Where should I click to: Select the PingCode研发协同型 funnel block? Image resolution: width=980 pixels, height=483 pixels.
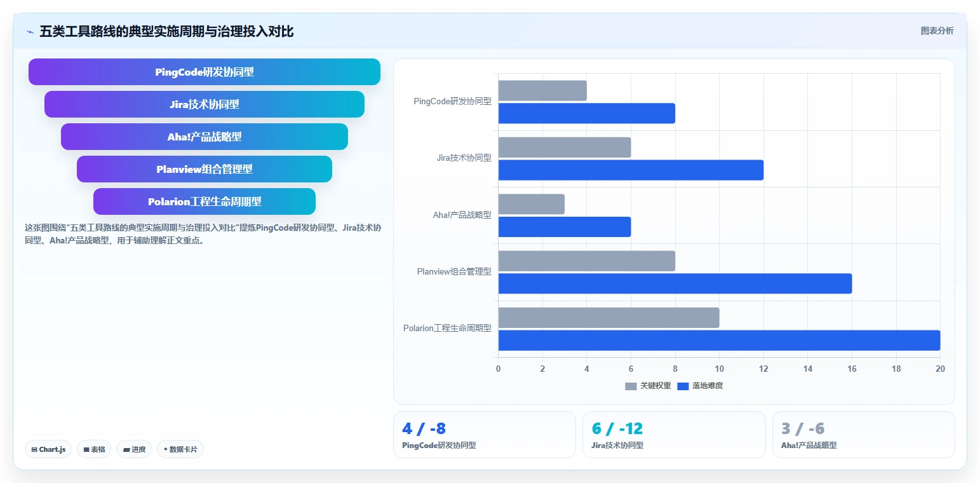(205, 72)
